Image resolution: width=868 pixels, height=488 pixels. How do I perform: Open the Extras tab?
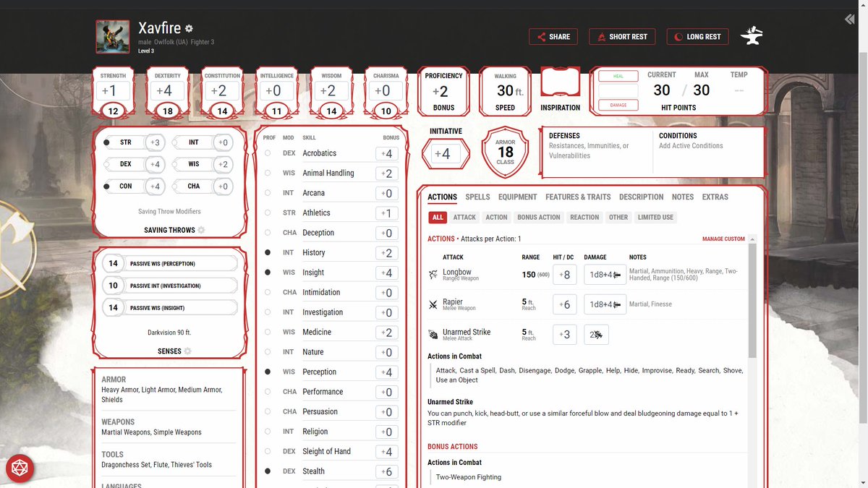(715, 197)
